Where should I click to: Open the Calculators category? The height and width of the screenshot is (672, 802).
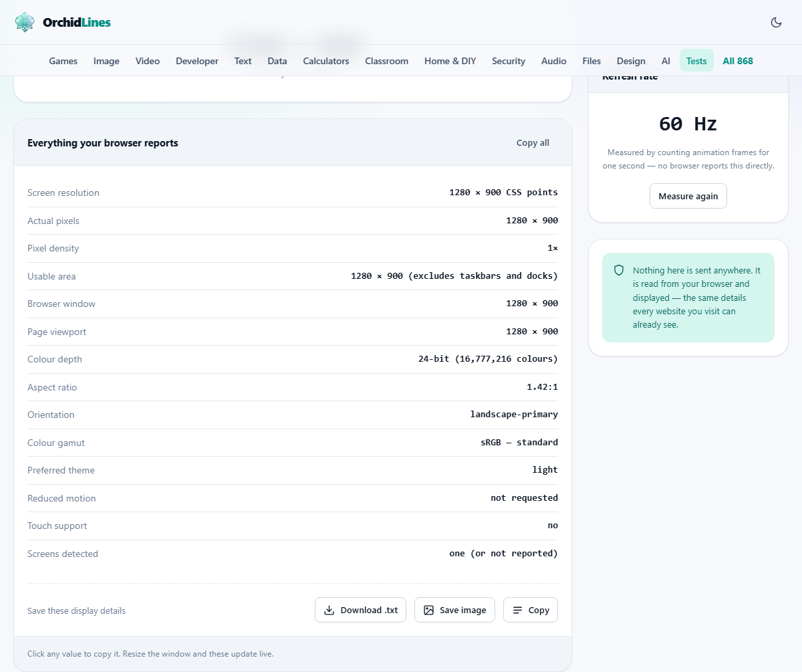pos(326,61)
